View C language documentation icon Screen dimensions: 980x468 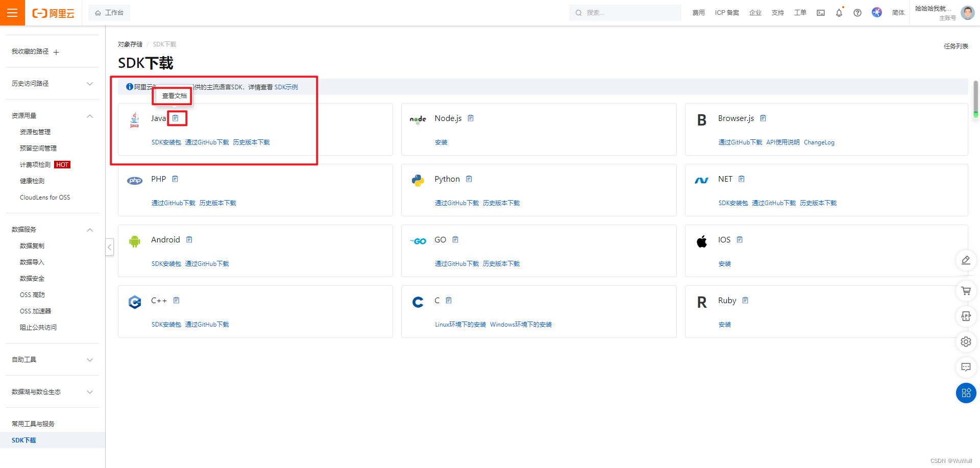(449, 301)
